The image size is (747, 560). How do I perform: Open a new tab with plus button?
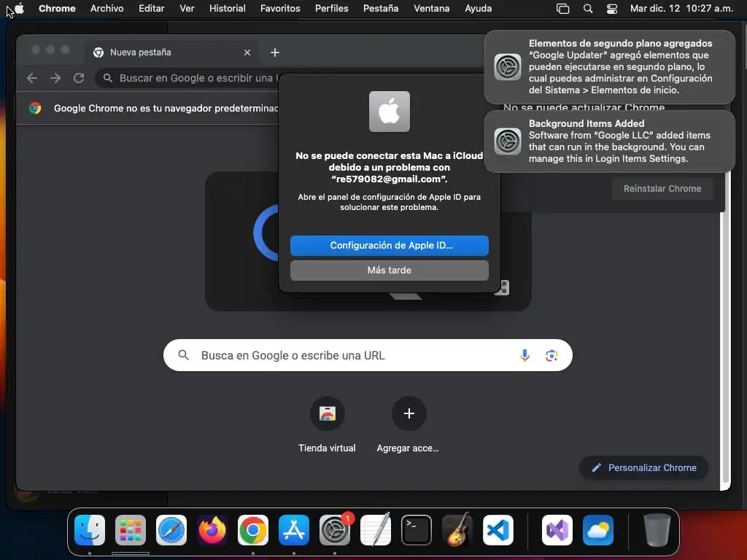point(275,52)
